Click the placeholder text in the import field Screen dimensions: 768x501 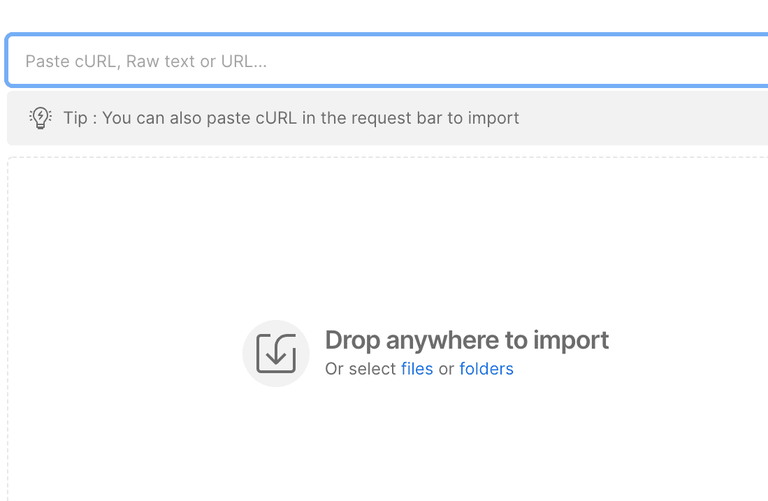click(146, 61)
